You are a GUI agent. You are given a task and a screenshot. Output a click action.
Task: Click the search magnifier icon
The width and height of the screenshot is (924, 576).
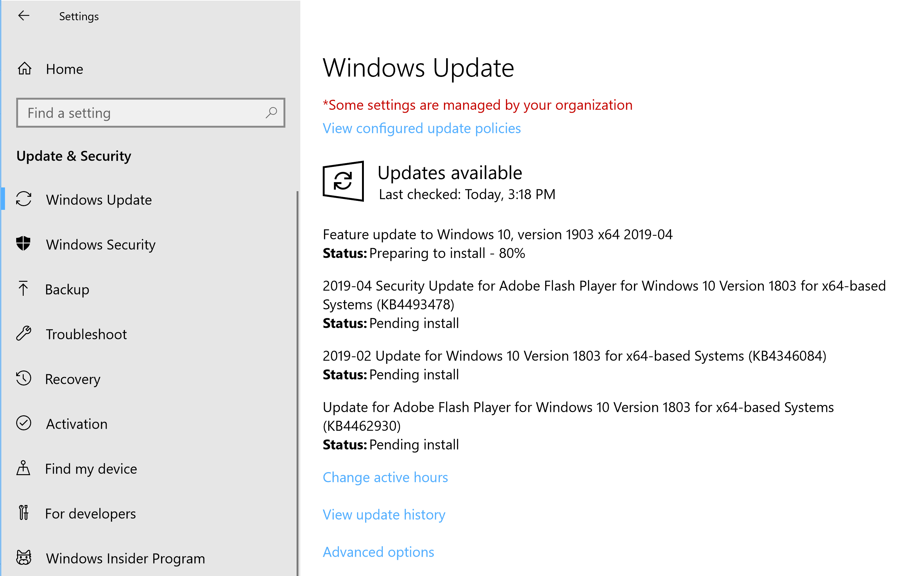[271, 113]
